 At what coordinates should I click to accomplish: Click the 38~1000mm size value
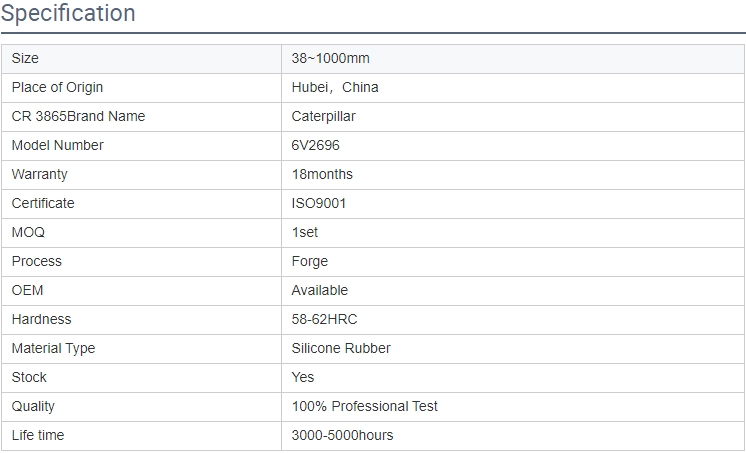click(330, 59)
